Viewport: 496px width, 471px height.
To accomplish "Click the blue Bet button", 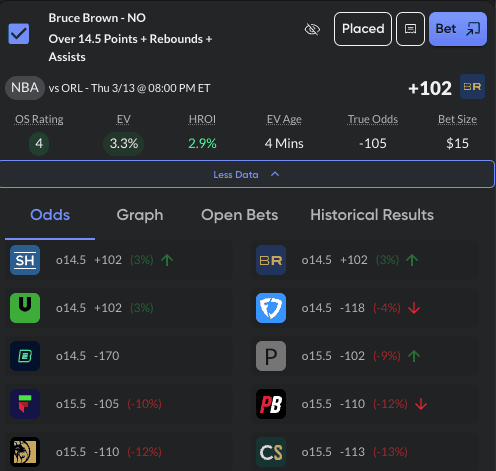I will coord(458,29).
